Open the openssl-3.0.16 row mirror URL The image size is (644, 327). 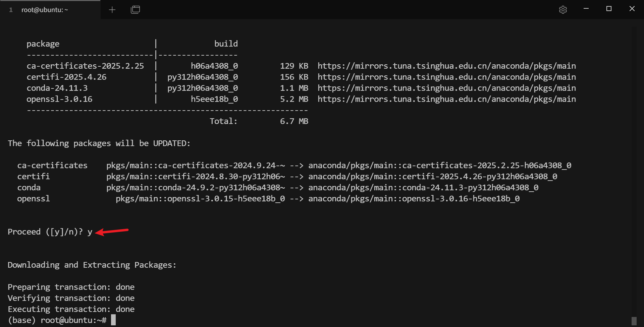pyautogui.click(x=446, y=99)
